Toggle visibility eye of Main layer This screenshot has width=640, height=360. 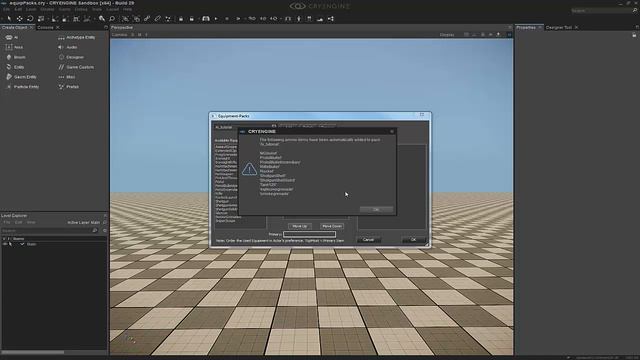[x=5, y=244]
